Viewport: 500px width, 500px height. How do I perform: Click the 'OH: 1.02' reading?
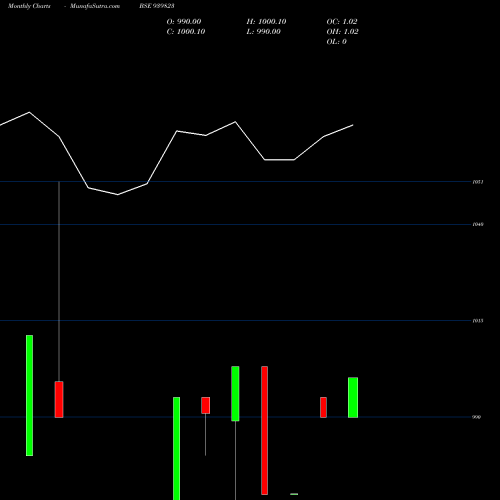pos(342,32)
